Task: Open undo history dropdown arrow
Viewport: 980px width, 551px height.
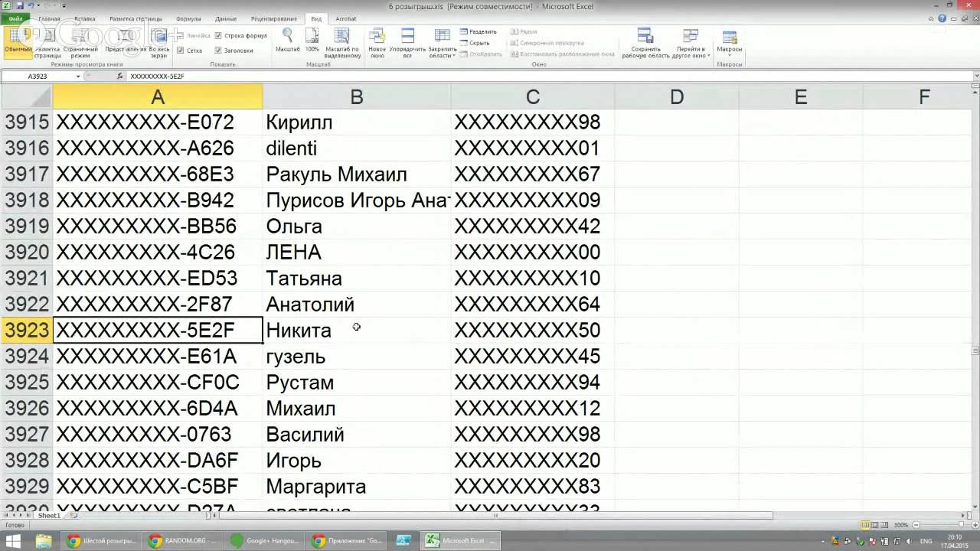Action: coord(39,5)
